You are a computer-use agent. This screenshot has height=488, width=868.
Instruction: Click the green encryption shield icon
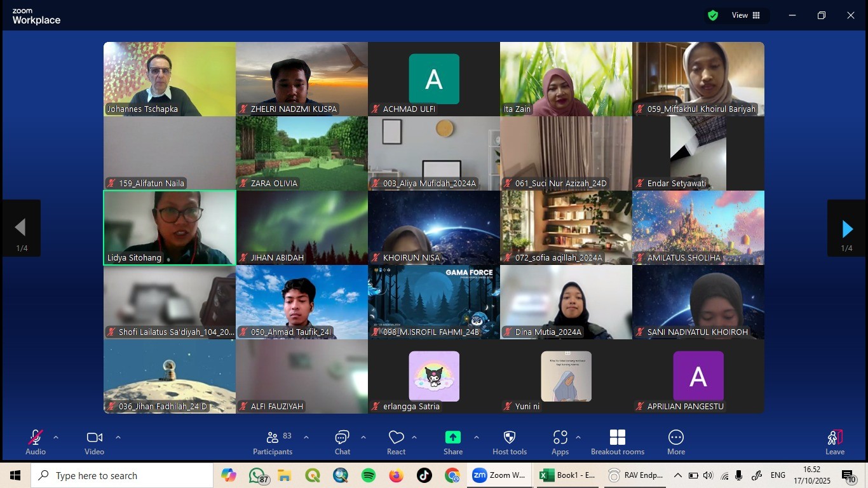click(x=713, y=15)
